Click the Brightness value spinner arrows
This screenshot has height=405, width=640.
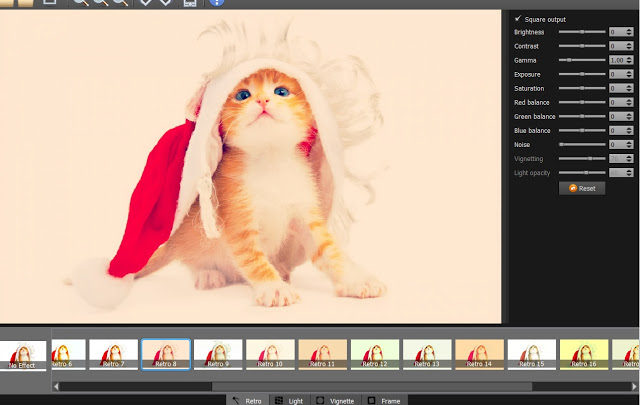[x=629, y=32]
